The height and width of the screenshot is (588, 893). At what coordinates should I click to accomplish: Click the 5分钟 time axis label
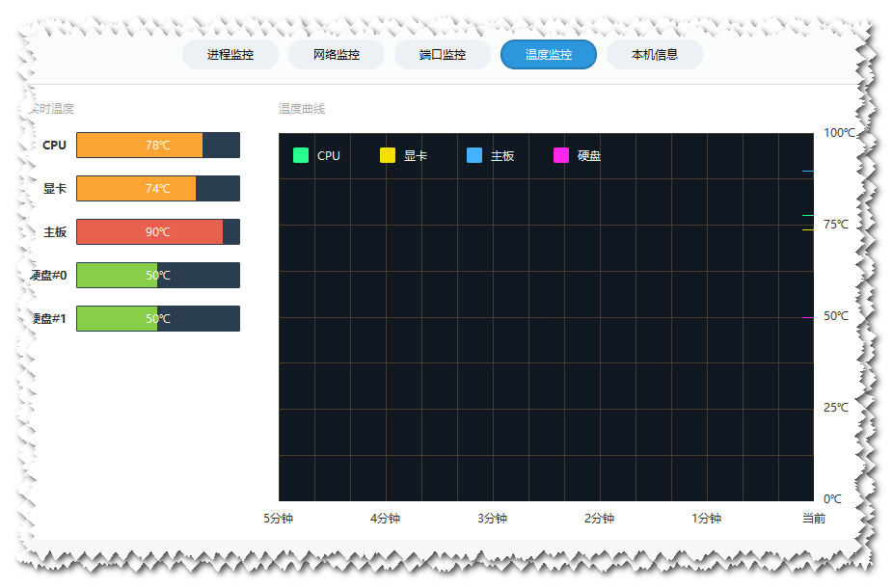[278, 518]
